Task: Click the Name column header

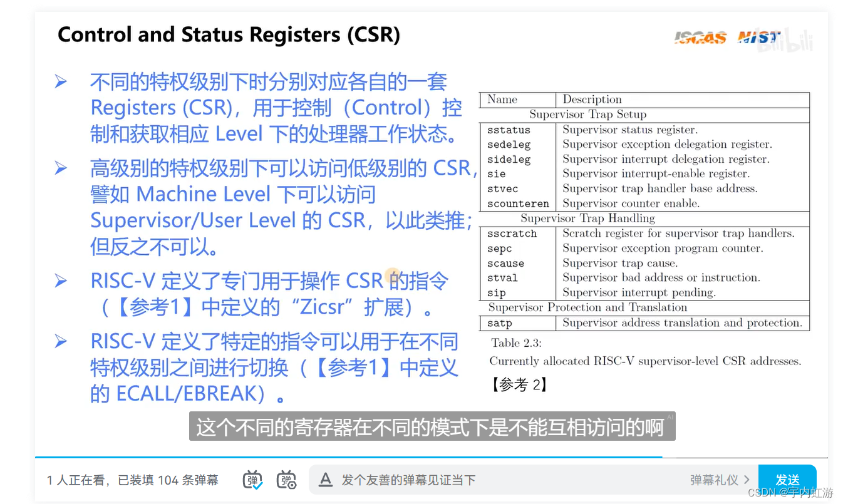Action: (502, 100)
